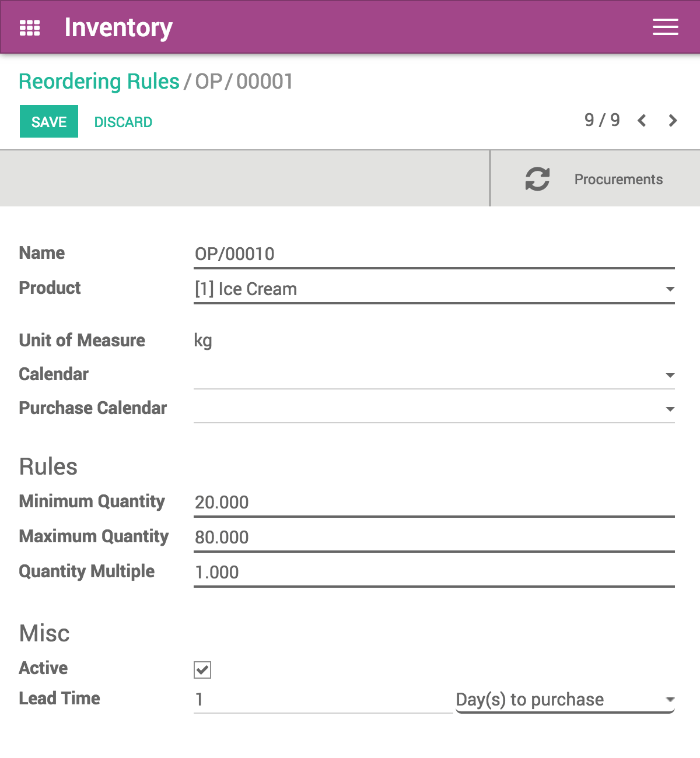
Task: Expand the Purchase Calendar dropdown
Action: [670, 409]
